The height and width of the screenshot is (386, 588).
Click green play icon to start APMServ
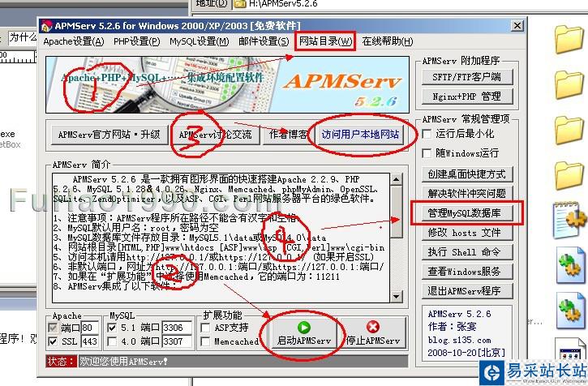click(304, 328)
